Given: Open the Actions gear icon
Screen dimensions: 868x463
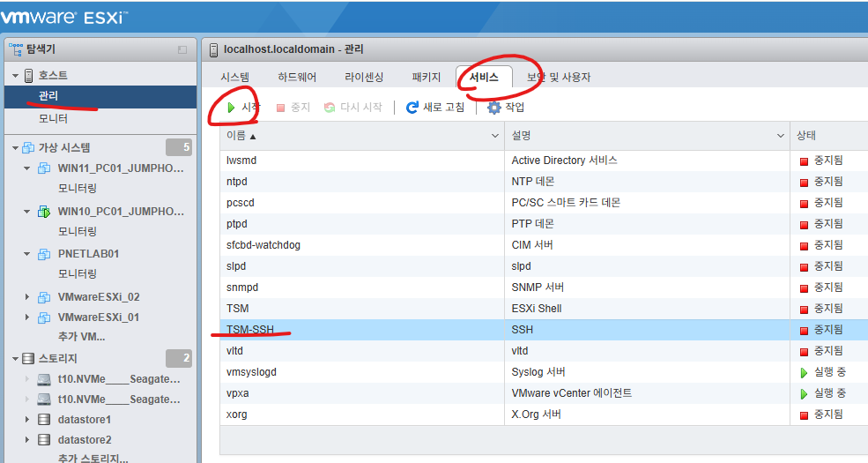Looking at the screenshot, I should click(x=493, y=108).
